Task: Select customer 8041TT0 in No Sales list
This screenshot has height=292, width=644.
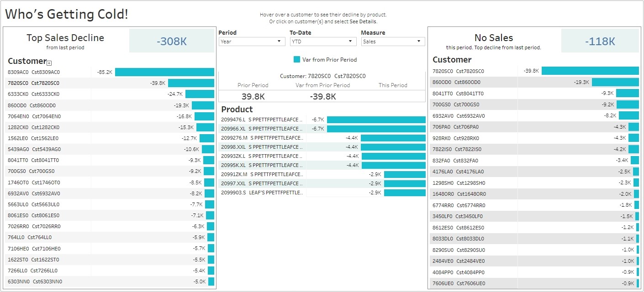Action: 458,94
